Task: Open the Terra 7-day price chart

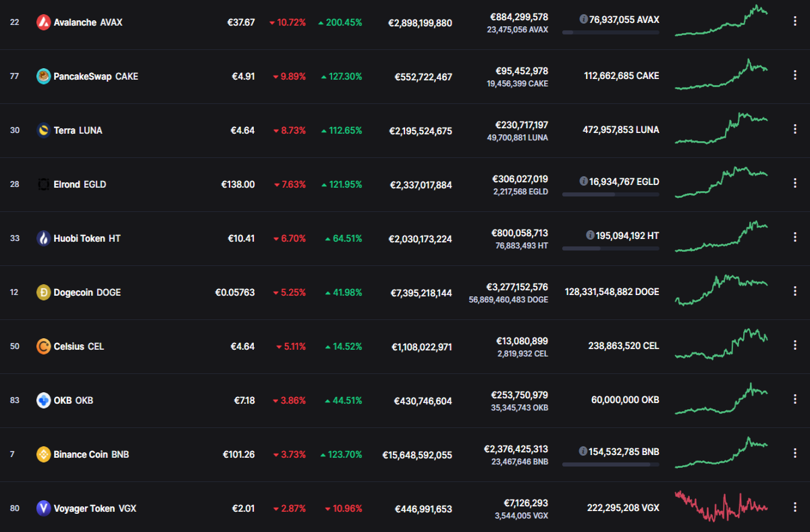Action: click(x=721, y=128)
